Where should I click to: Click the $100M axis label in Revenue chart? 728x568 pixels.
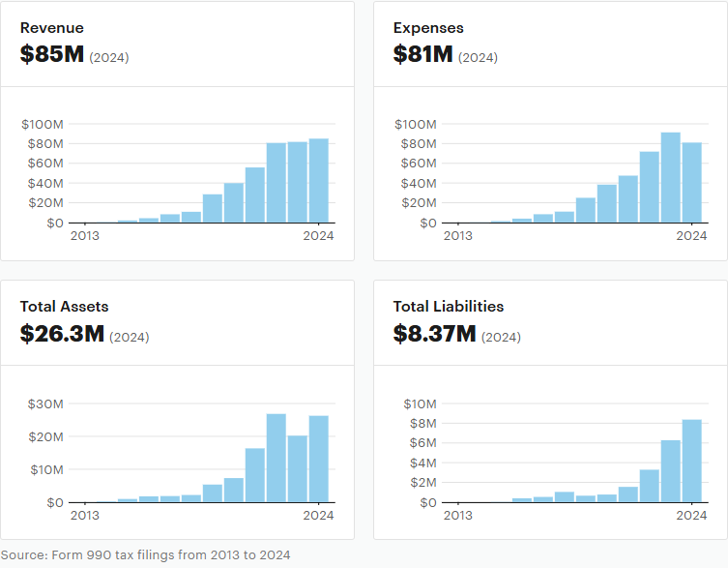[x=43, y=124]
